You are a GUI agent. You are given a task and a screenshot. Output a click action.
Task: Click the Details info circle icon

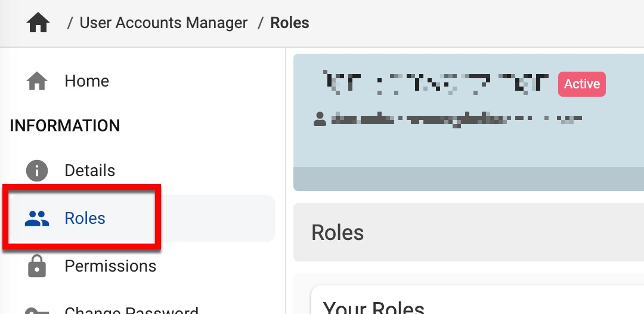click(x=37, y=171)
